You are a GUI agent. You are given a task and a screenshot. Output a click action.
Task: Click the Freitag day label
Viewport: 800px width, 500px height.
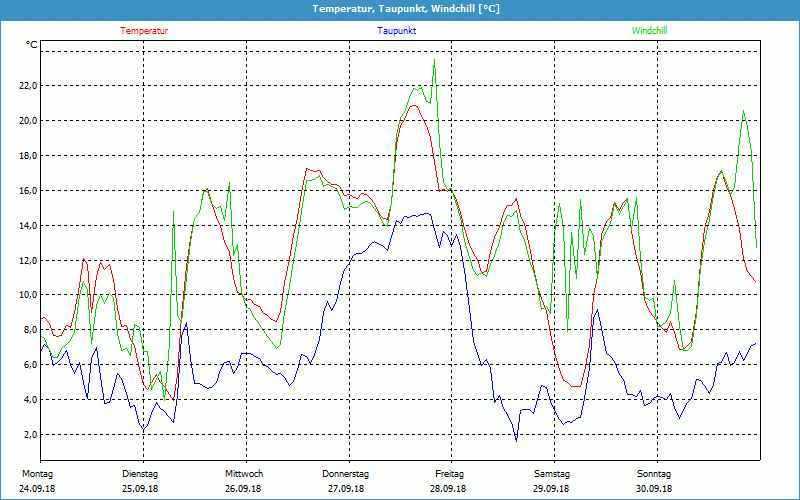pos(449,474)
